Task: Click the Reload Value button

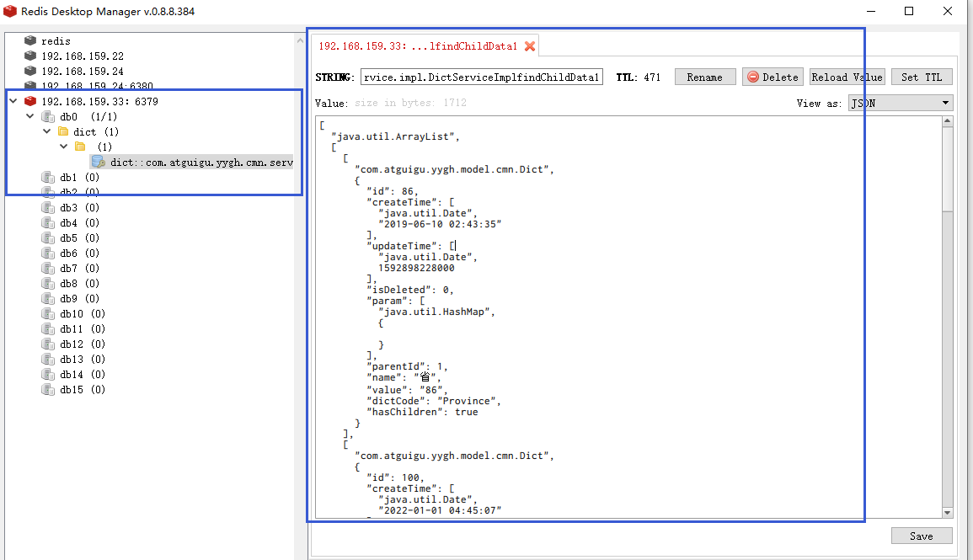Action: [847, 77]
